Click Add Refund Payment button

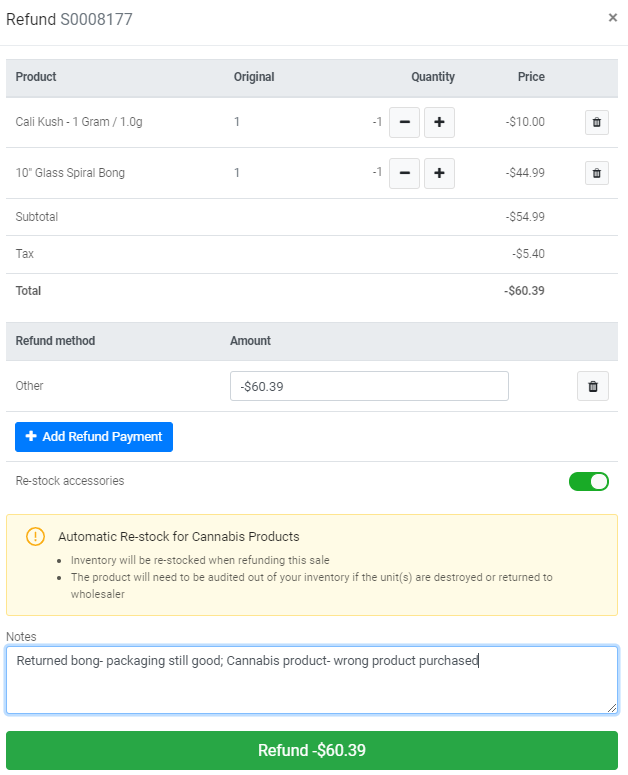pyautogui.click(x=94, y=437)
